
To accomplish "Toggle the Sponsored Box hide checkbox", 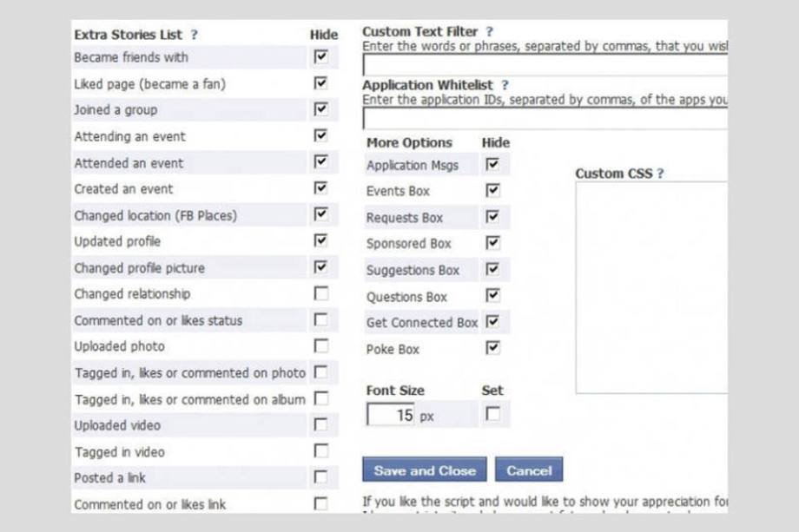I will coord(492,243).
